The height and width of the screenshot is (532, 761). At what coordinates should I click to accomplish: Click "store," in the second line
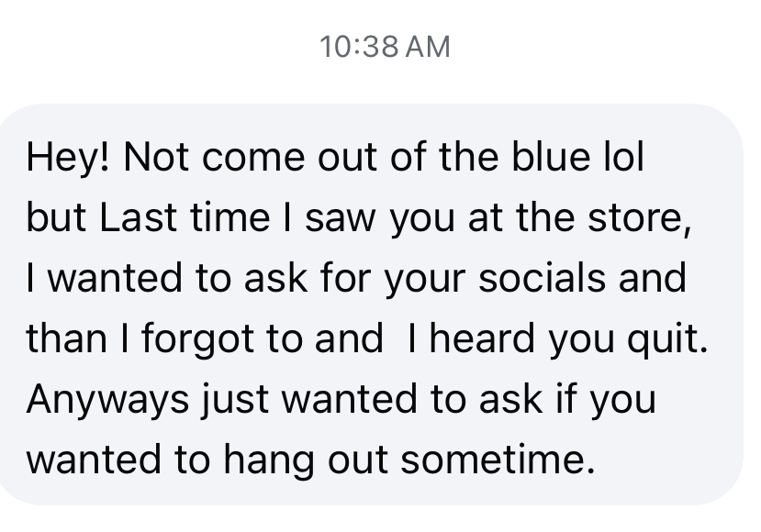(639, 219)
